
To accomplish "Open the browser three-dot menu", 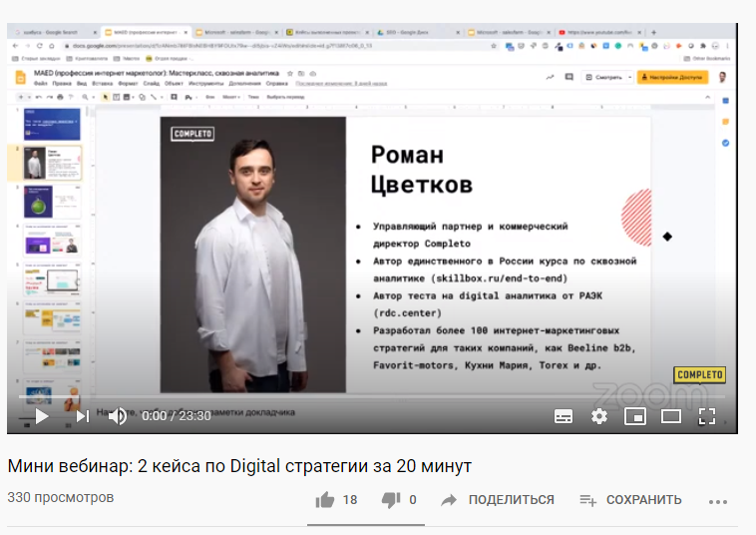I will point(727,46).
